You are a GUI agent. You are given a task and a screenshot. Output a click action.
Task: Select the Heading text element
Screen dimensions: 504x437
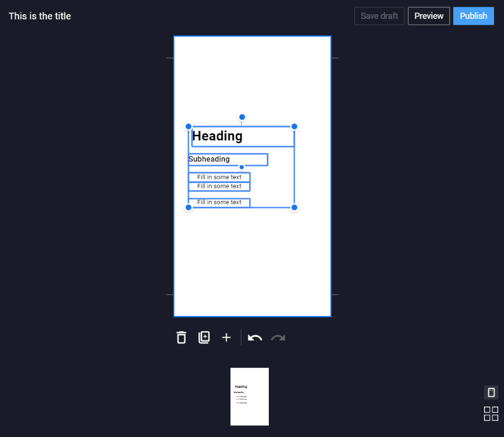[243, 136]
